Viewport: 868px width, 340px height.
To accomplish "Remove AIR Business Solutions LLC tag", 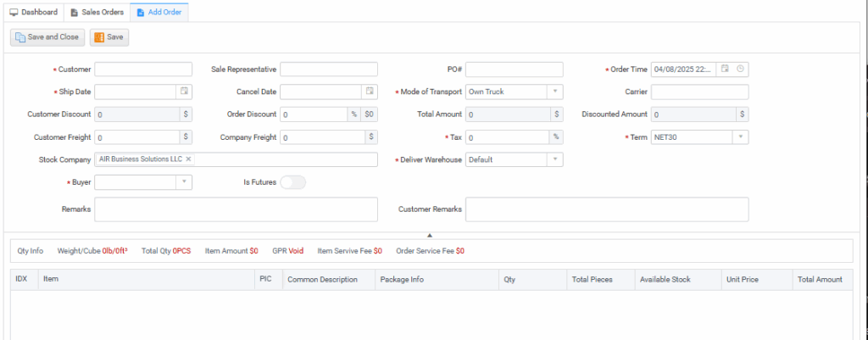I will coord(189,159).
